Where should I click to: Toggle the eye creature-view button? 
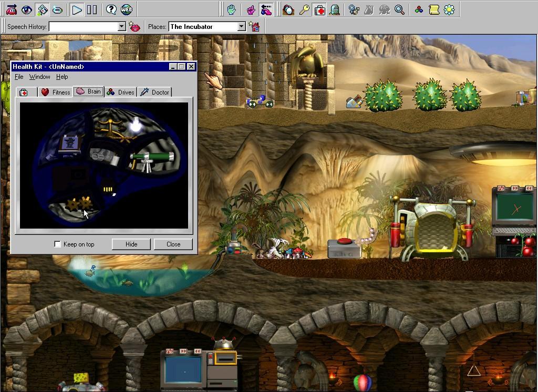(27, 9)
